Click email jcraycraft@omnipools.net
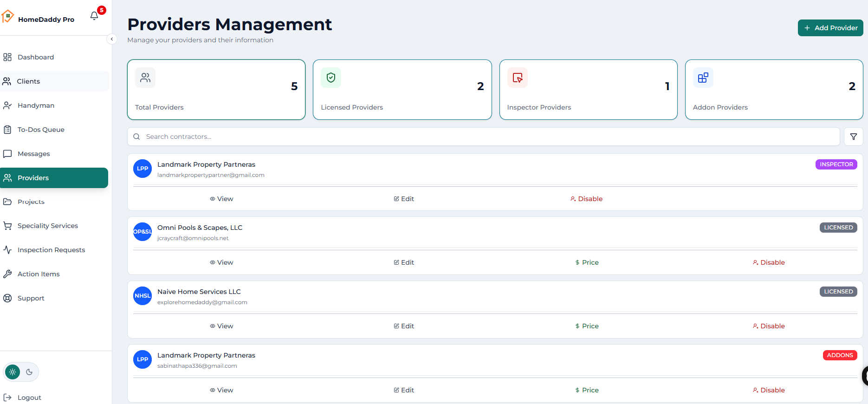This screenshot has width=868, height=404. click(x=193, y=238)
